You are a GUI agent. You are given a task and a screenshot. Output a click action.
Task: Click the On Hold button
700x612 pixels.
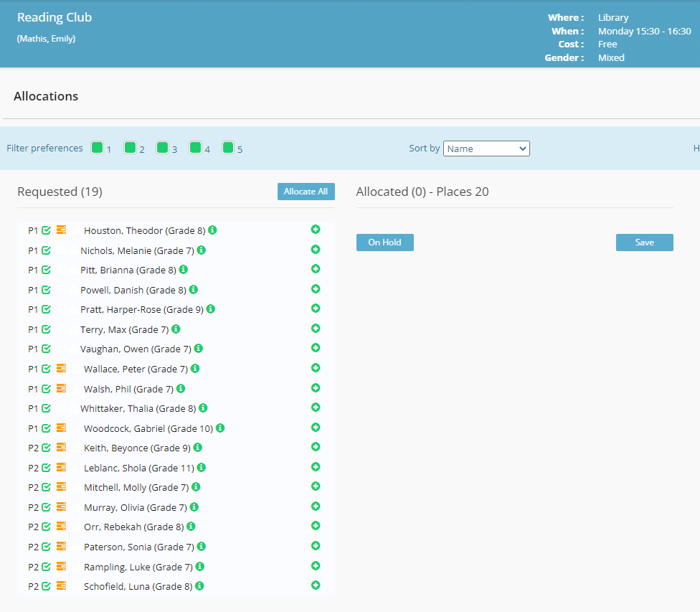384,243
